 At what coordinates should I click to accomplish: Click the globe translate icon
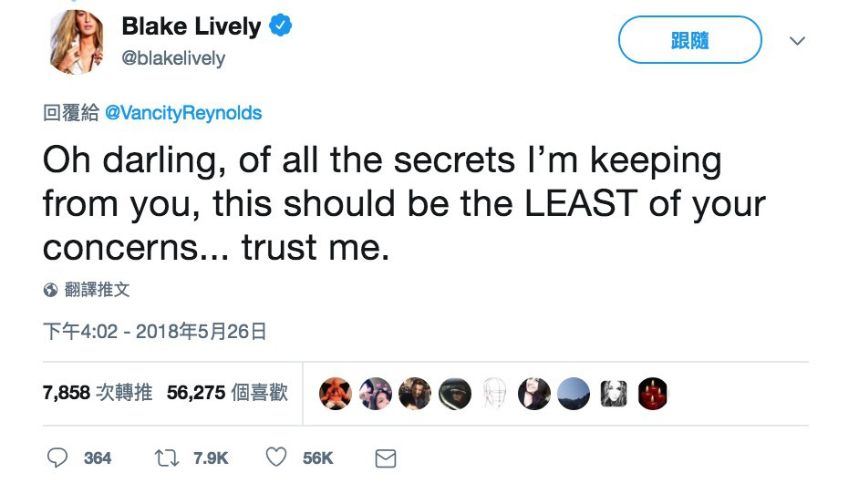[50, 291]
